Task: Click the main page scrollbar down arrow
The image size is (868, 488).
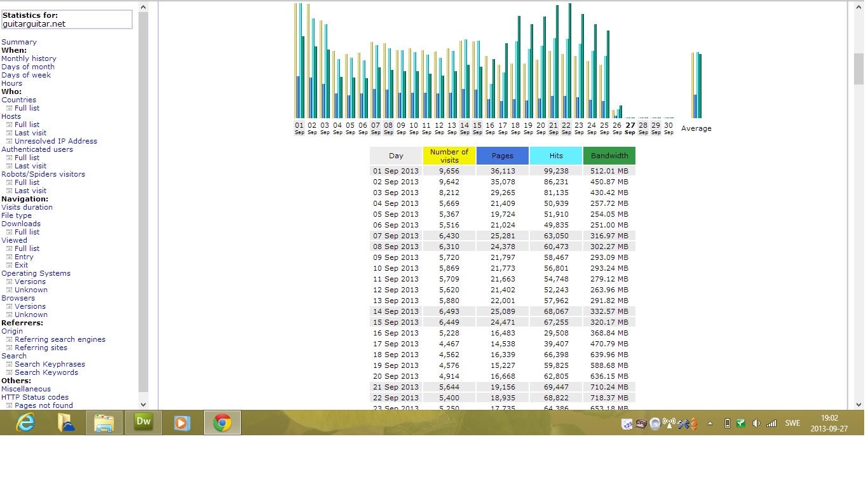Action: tap(858, 405)
